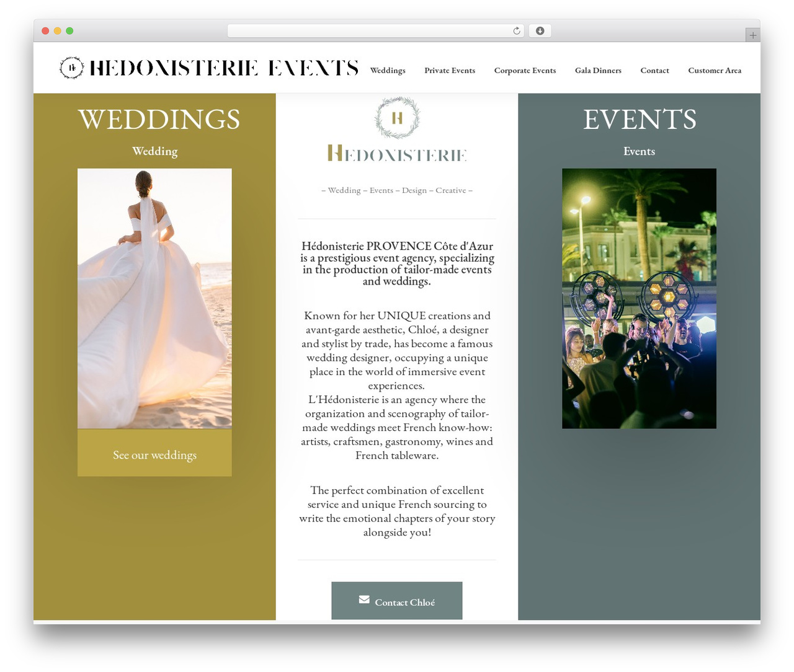Click the wreath H logo
Viewport: 794px width, 672px height.
point(397,117)
